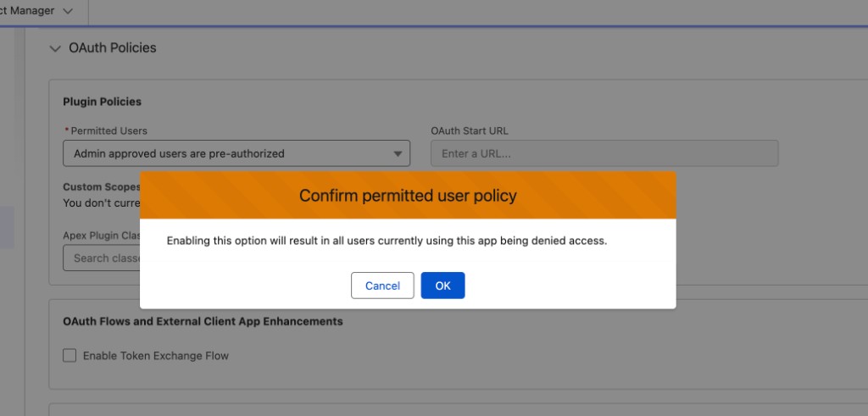Click the 'Permitted Users' field label
Screen dimensions: 868x416
(109, 131)
